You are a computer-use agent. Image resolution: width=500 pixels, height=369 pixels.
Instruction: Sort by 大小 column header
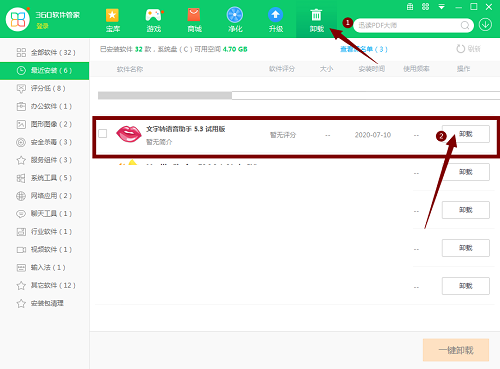pyautogui.click(x=326, y=69)
